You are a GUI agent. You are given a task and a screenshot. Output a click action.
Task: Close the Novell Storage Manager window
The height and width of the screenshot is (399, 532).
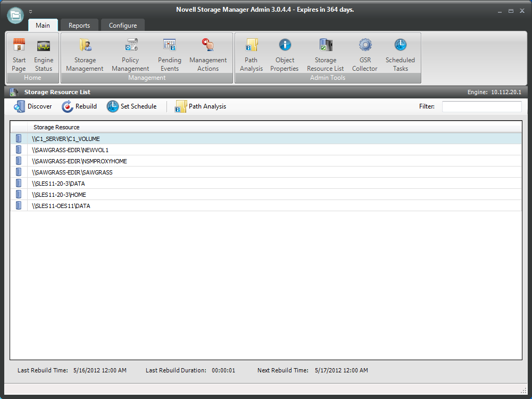click(x=522, y=11)
